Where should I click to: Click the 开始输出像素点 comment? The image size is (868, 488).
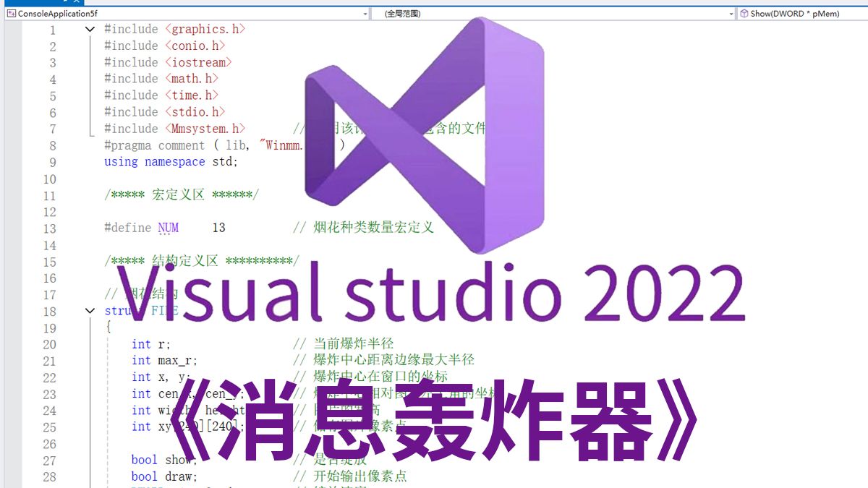(x=350, y=477)
